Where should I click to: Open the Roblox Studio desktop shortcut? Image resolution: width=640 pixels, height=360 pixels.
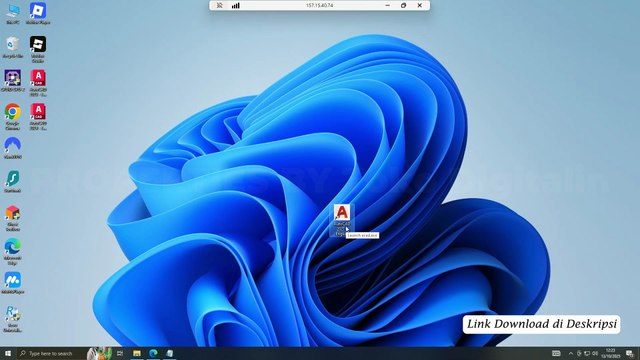click(38, 49)
